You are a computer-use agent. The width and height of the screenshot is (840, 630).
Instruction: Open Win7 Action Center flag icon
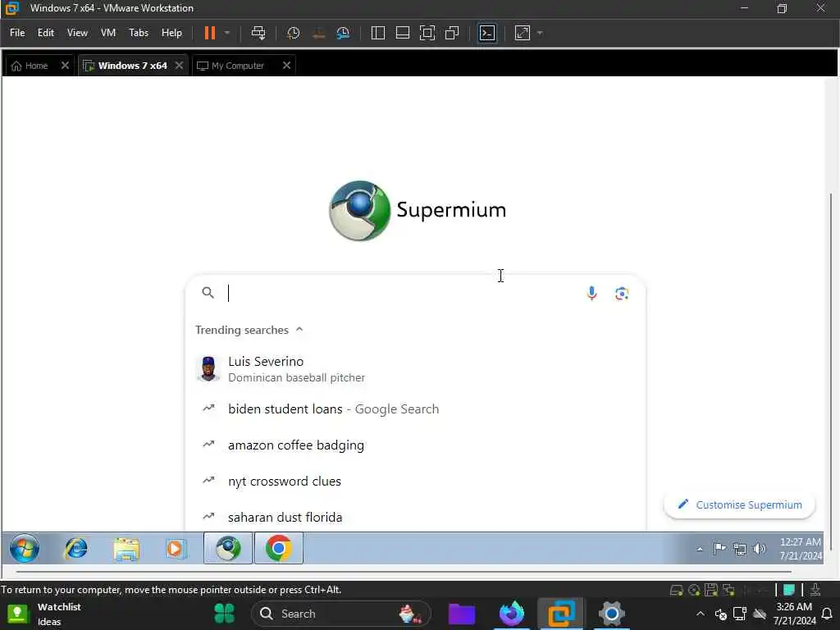click(719, 549)
